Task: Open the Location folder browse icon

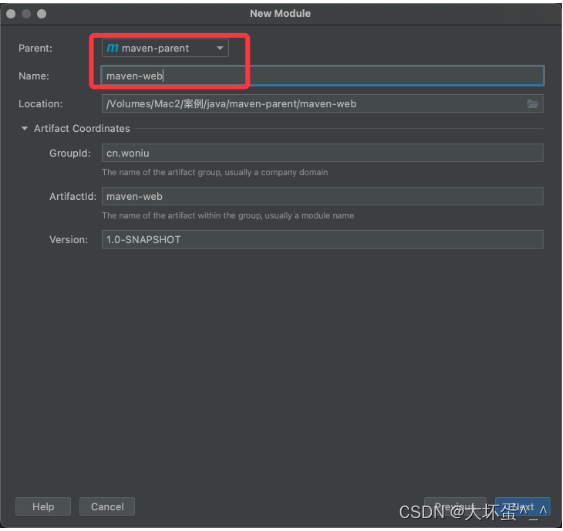Action: coord(532,104)
